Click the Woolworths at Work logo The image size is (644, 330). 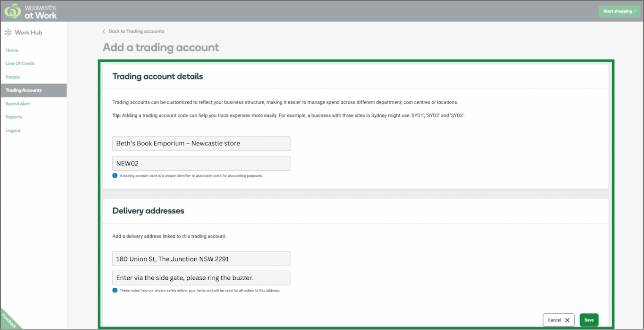[x=30, y=11]
